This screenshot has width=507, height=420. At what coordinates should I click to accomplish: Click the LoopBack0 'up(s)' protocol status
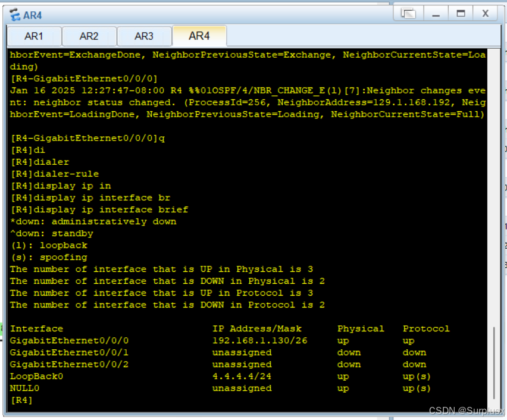coord(417,377)
